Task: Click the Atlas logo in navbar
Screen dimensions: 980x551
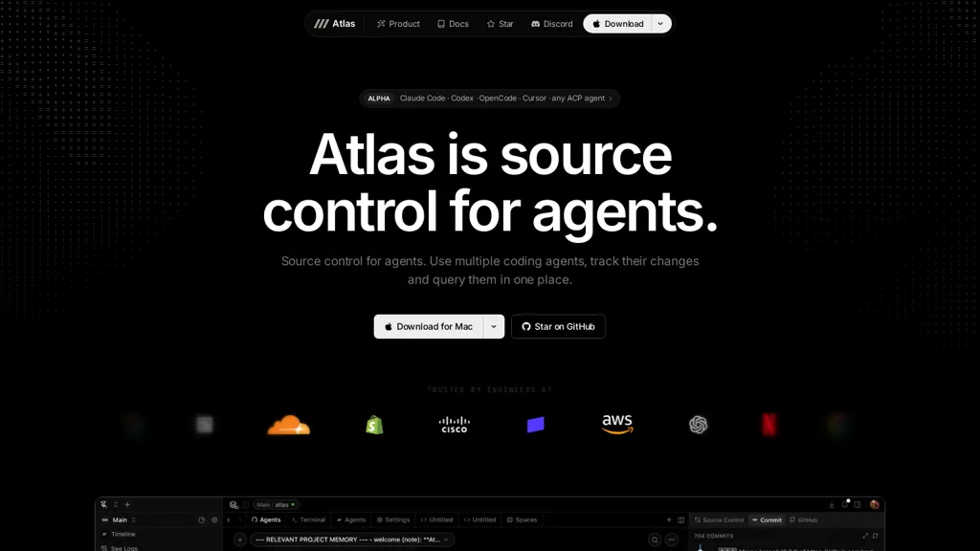Action: (x=334, y=24)
